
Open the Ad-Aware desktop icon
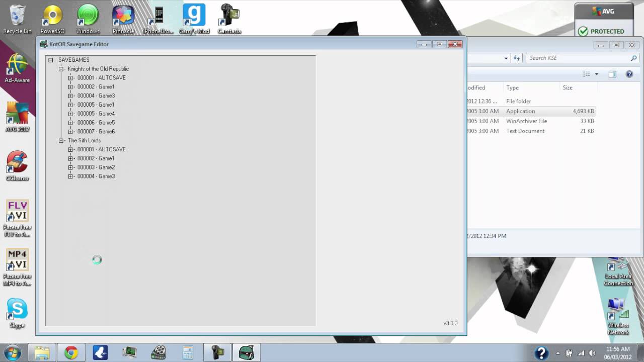coord(17,68)
